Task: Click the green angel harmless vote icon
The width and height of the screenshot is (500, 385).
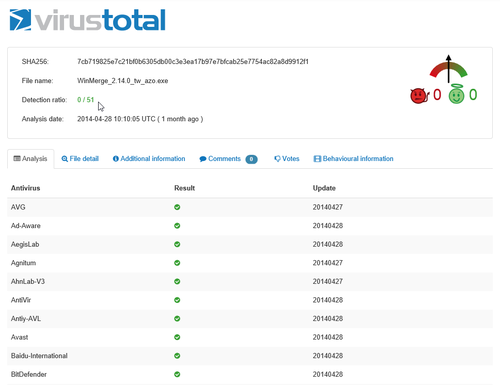Action: click(456, 94)
